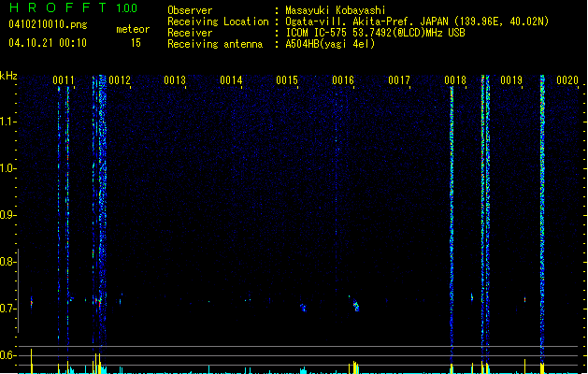The width and height of the screenshot is (588, 374).
Task: Click the 0.7 kHz axis tick label
Action: pyautogui.click(x=7, y=309)
